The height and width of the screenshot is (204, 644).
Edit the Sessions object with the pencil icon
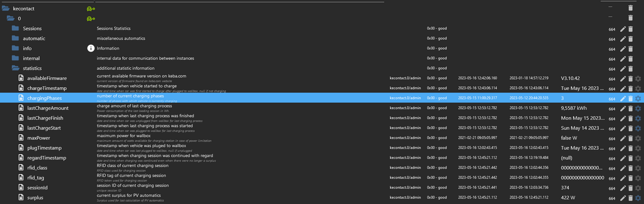623,29
